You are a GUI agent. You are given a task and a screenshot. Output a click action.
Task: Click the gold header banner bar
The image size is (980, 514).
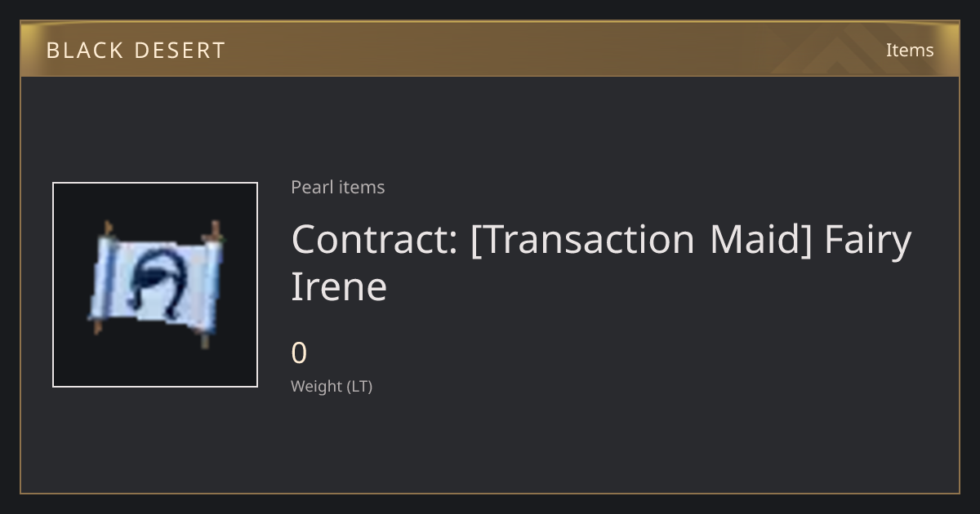[x=490, y=49]
